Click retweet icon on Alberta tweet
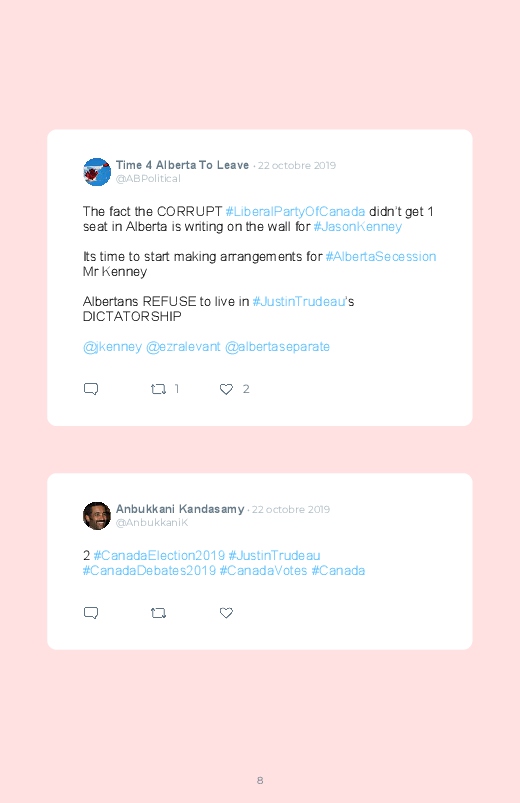Image resolution: width=520 pixels, height=803 pixels. click(x=158, y=389)
